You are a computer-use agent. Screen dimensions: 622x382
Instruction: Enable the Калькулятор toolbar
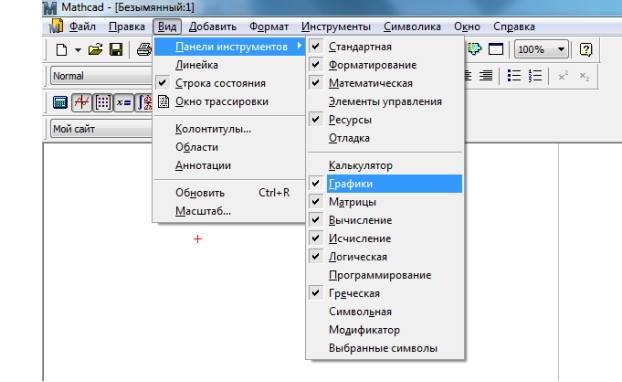tap(385, 165)
